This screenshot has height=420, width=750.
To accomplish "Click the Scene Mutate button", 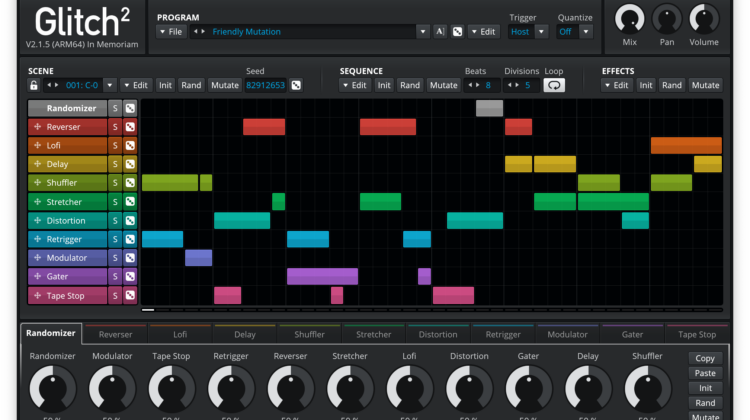I will click(x=225, y=85).
